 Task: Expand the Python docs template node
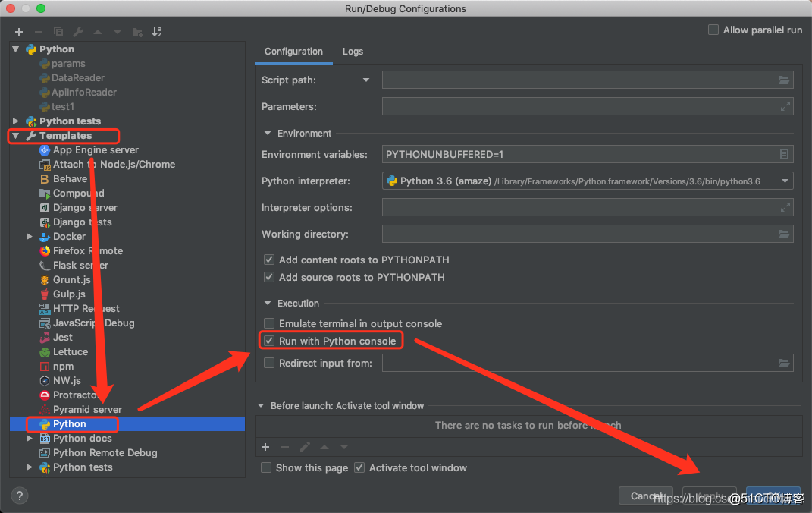[x=30, y=439]
